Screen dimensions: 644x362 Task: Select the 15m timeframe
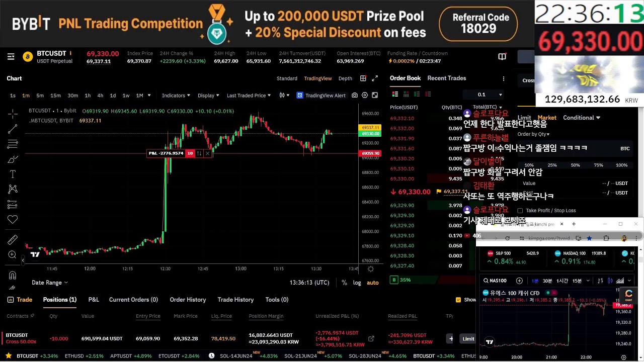[x=55, y=96]
